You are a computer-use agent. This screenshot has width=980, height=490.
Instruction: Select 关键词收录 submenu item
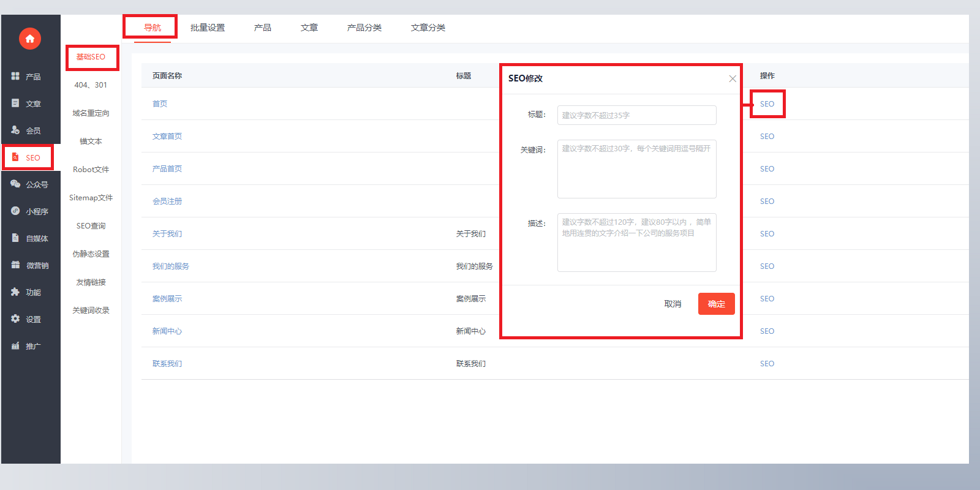pos(91,311)
